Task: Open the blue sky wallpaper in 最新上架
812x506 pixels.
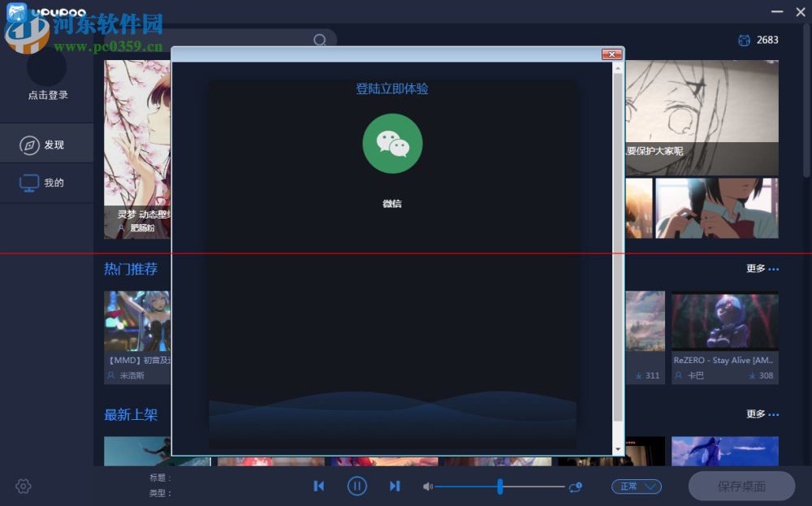Action: [x=725, y=451]
